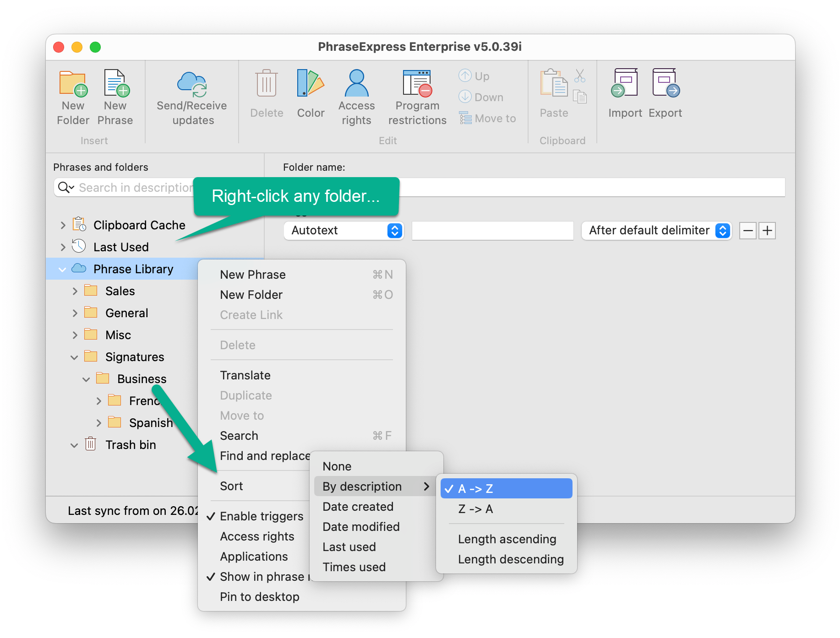Click the Program restrictions icon

coord(417,84)
